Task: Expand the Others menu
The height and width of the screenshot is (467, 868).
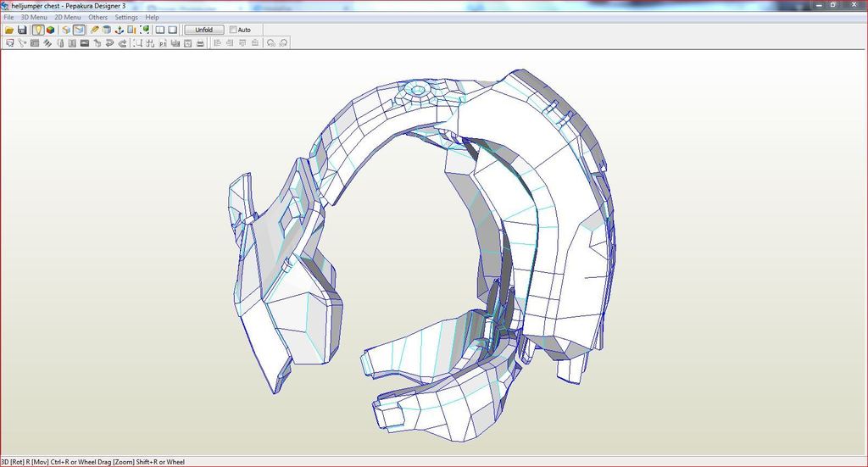Action: point(98,17)
